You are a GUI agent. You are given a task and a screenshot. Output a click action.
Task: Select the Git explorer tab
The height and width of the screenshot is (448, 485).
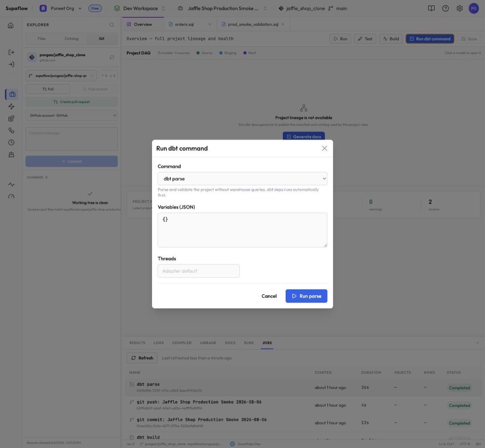tap(102, 39)
